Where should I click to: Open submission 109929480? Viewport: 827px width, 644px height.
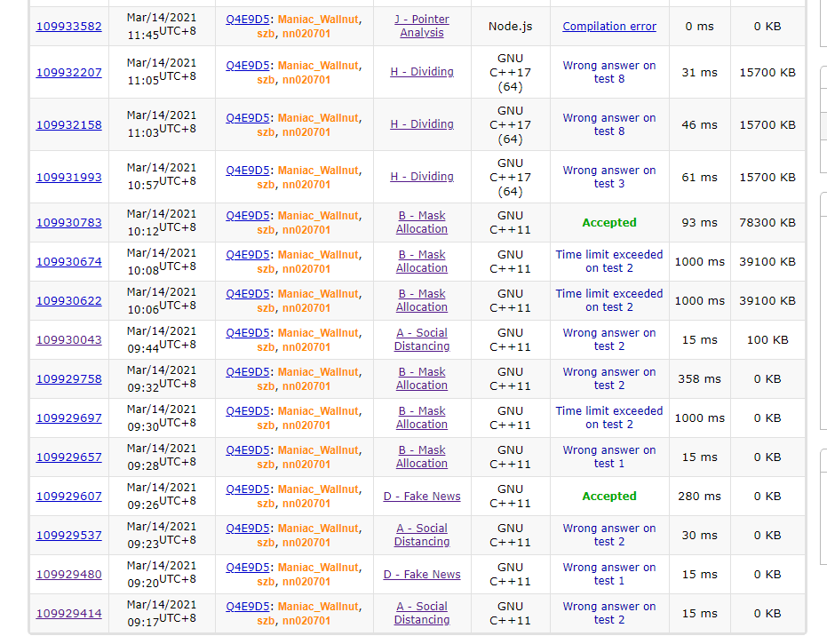pos(68,574)
